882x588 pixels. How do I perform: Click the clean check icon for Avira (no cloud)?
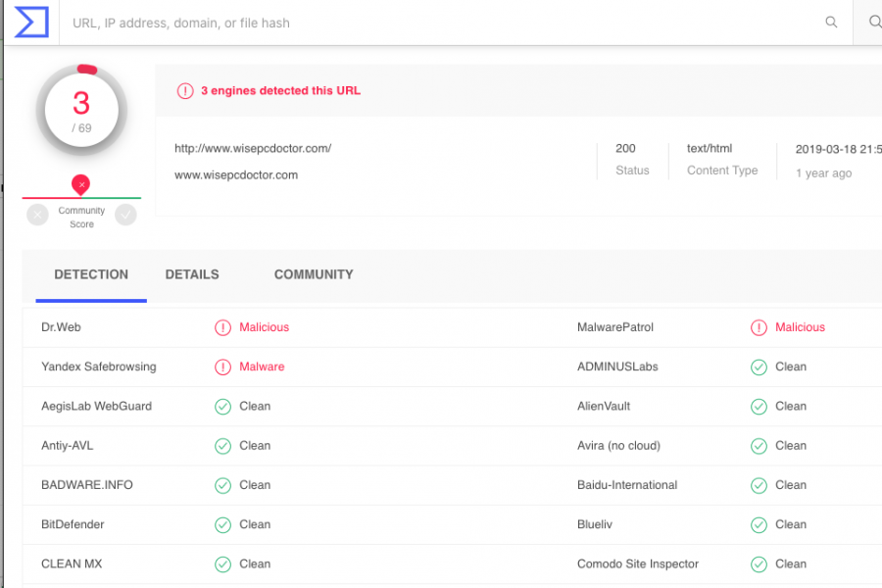[759, 446]
